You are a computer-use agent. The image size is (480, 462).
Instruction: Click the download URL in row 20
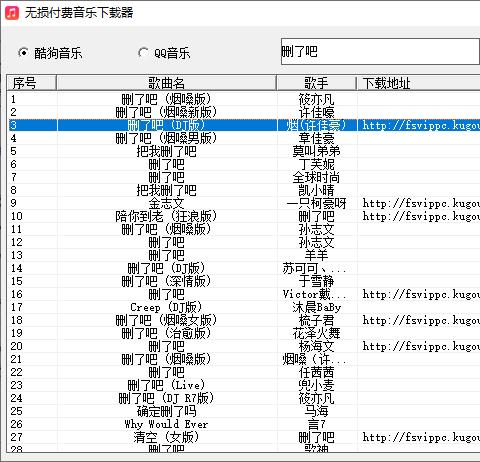[421, 346]
